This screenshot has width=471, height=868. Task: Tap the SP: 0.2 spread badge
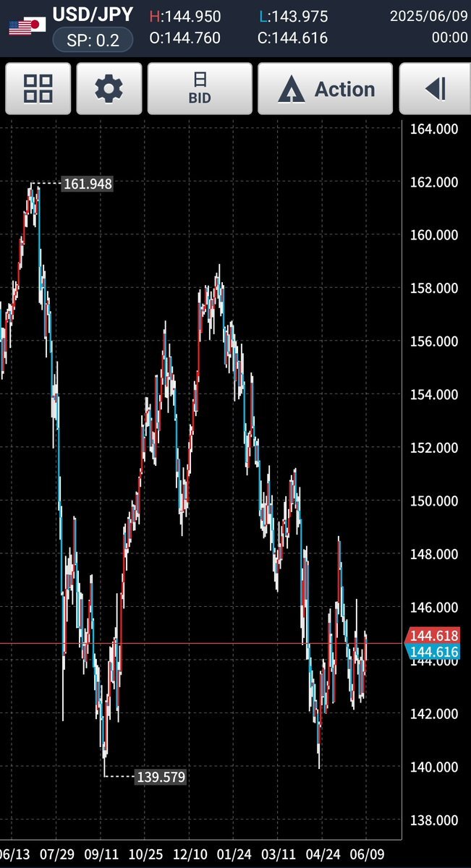93,40
